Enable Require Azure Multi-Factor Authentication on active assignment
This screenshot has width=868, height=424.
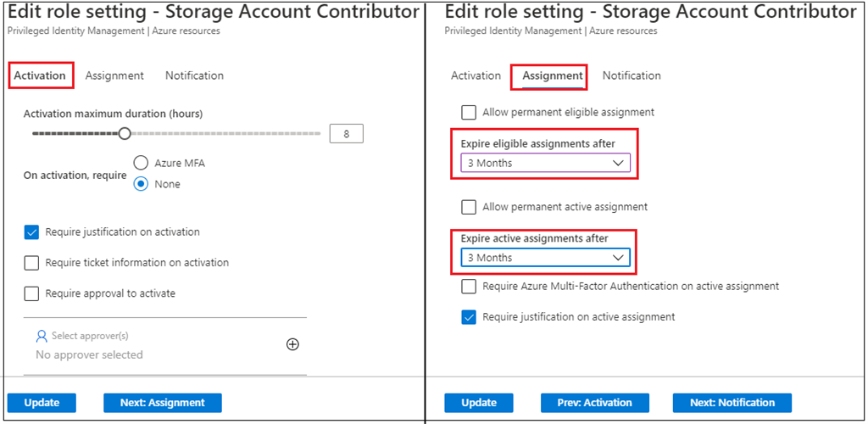pos(469,286)
